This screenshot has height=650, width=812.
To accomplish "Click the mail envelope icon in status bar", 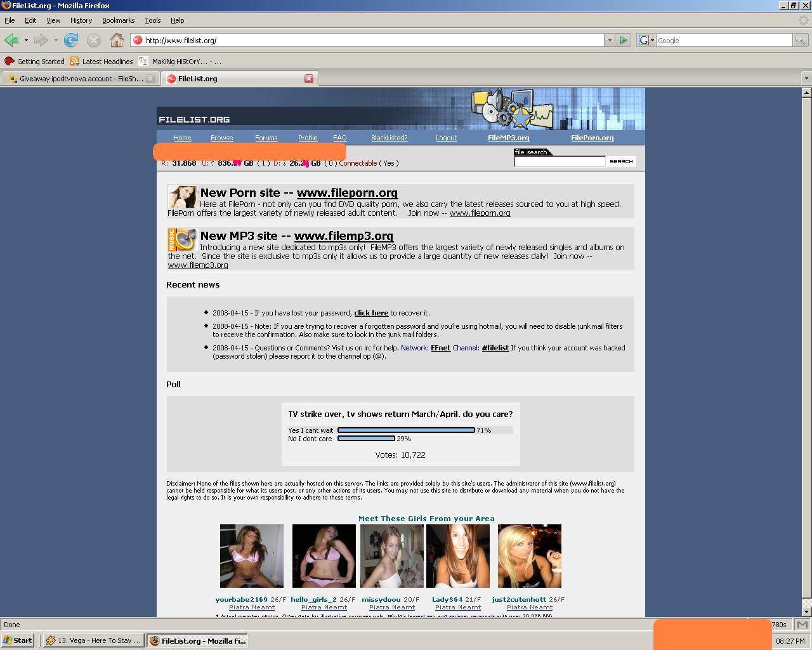I will click(x=802, y=625).
